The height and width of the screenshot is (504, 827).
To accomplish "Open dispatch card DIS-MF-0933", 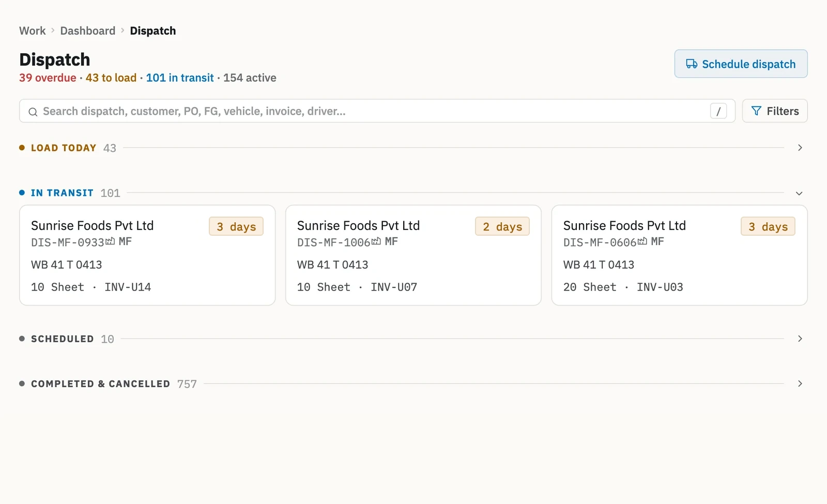I will click(x=147, y=255).
